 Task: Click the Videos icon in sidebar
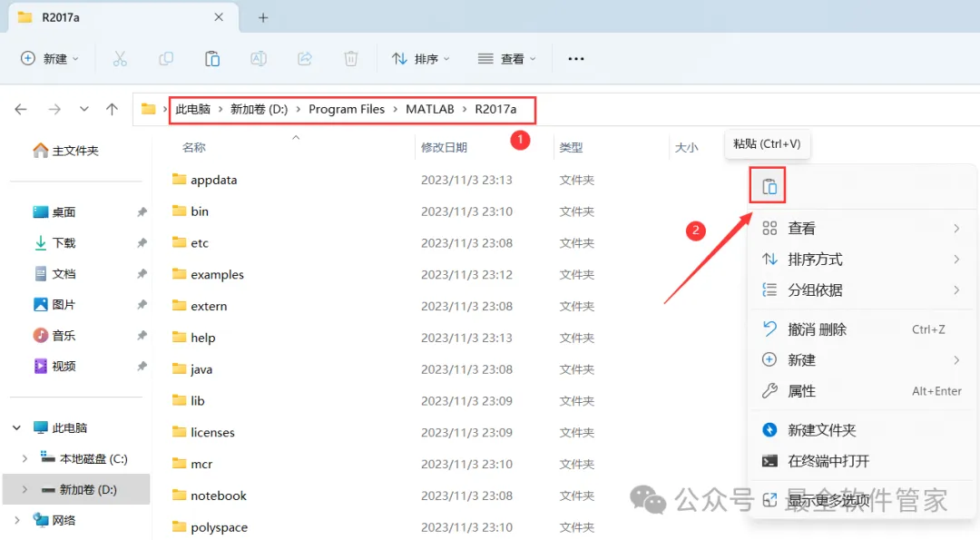click(x=41, y=366)
